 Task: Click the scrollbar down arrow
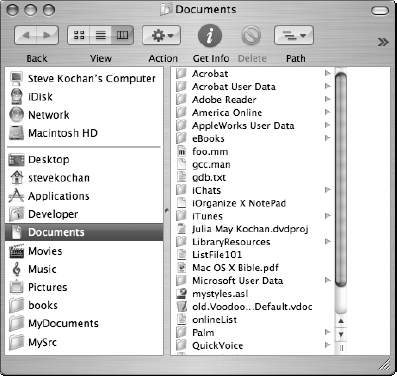341,334
